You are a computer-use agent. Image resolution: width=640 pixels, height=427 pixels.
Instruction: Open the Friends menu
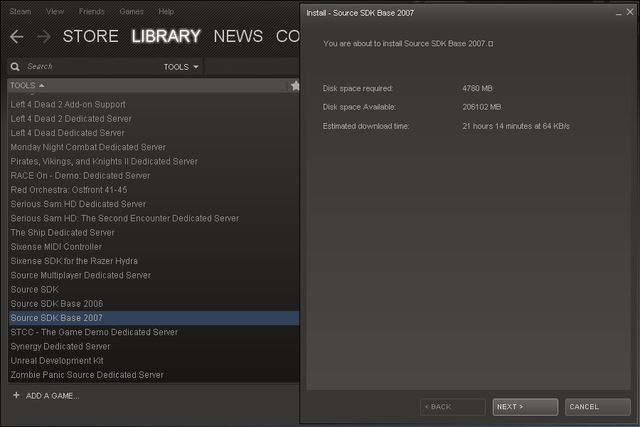point(91,11)
